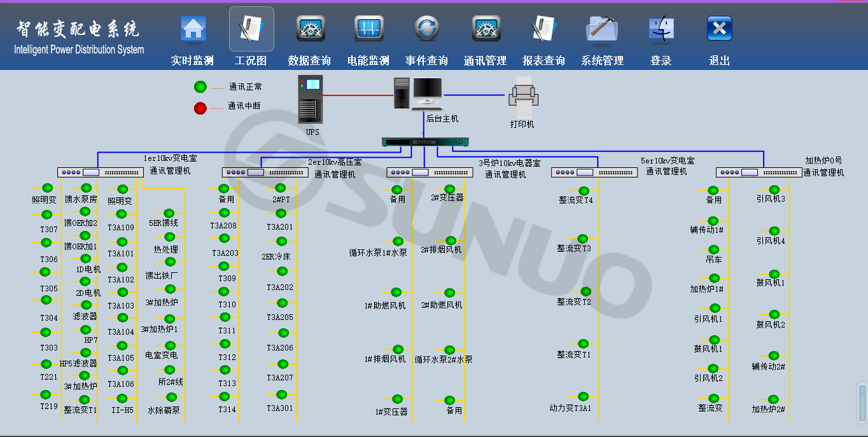The image size is (868, 437).
Task: Open the 数据查询 gear icon
Action: (310, 29)
